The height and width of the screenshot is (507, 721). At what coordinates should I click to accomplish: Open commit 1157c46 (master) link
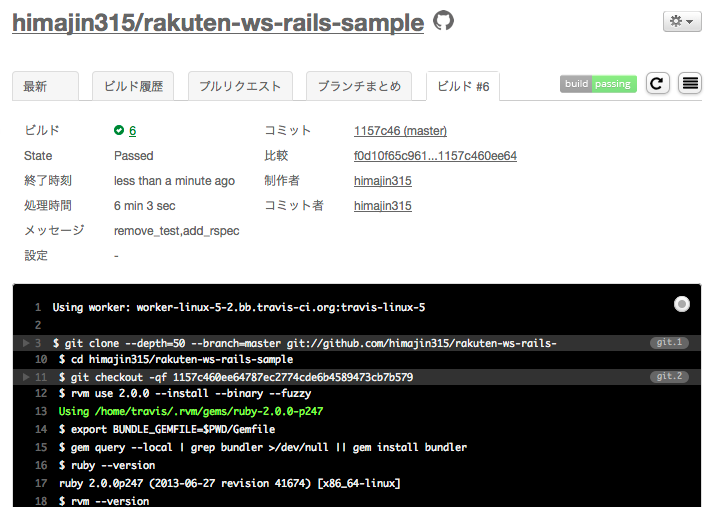coord(400,131)
